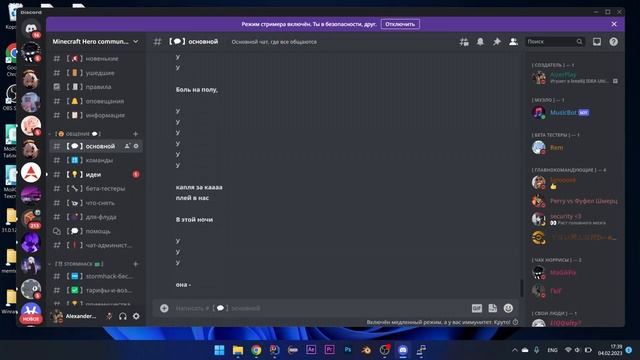Toggle member list visibility icon
This screenshot has height=360, width=640.
513,42
